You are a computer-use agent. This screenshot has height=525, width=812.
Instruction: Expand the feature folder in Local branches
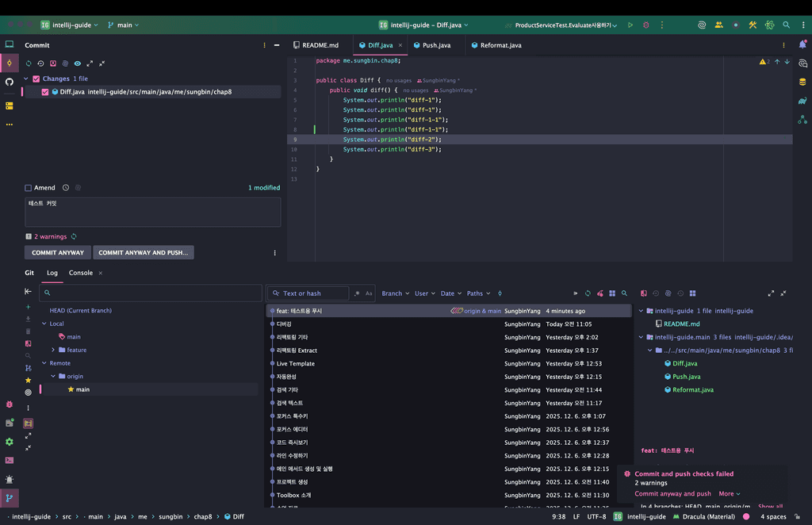point(53,350)
